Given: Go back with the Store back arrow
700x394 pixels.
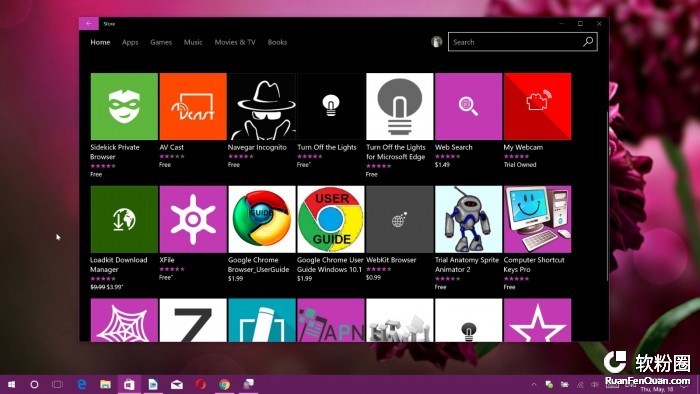Looking at the screenshot, I should (x=89, y=24).
